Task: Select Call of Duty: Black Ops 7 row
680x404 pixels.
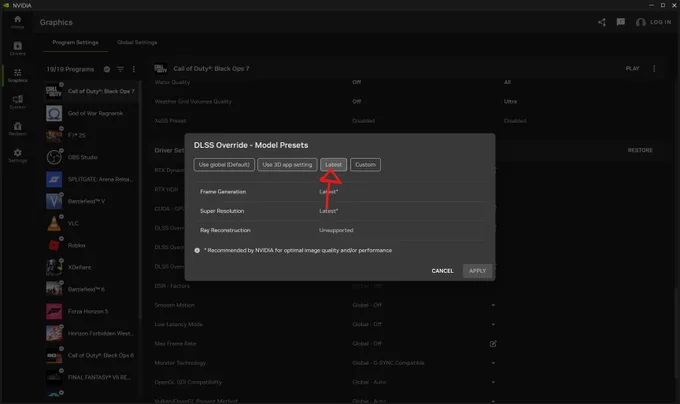Action: click(x=91, y=91)
